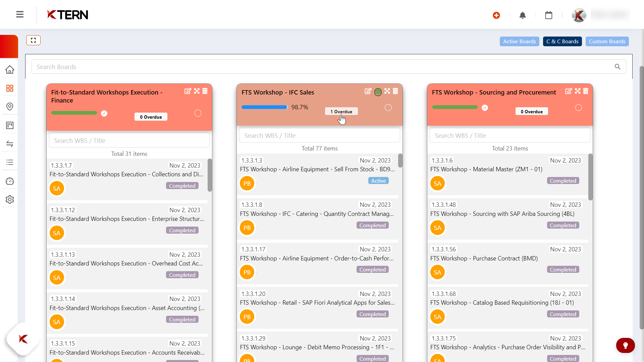The image size is (644, 362).
Task: Expand the IFC Sales board
Action: point(387,91)
